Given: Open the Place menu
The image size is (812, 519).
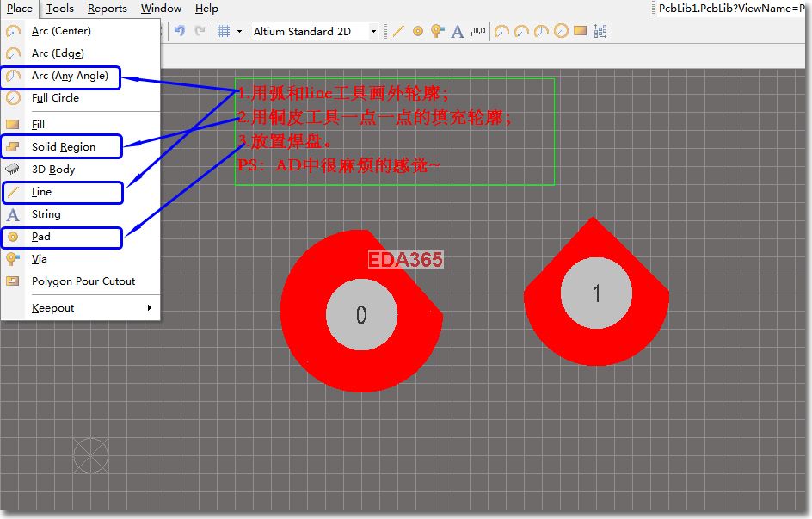Looking at the screenshot, I should pos(19,9).
